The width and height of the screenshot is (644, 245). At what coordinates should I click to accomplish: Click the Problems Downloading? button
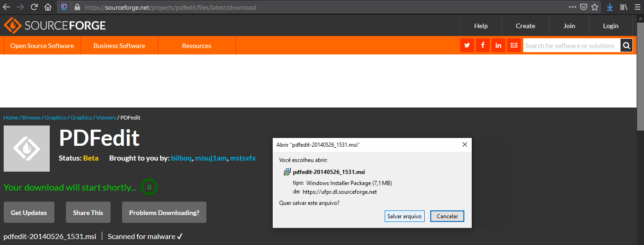pos(164,213)
